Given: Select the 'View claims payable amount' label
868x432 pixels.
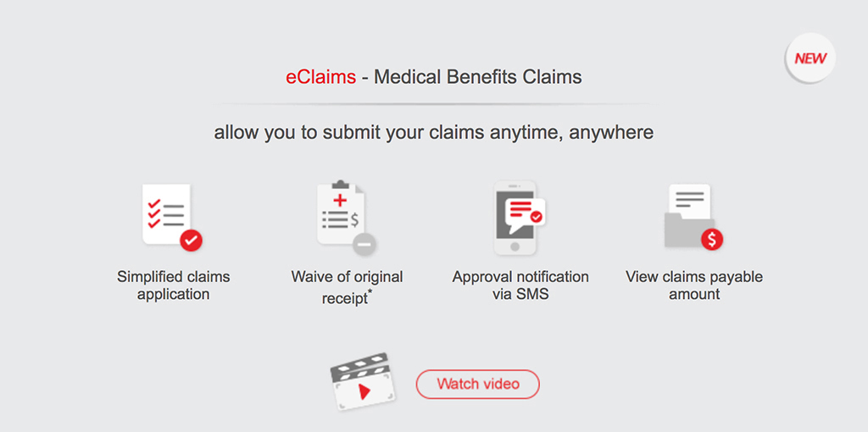Looking at the screenshot, I should [x=694, y=285].
